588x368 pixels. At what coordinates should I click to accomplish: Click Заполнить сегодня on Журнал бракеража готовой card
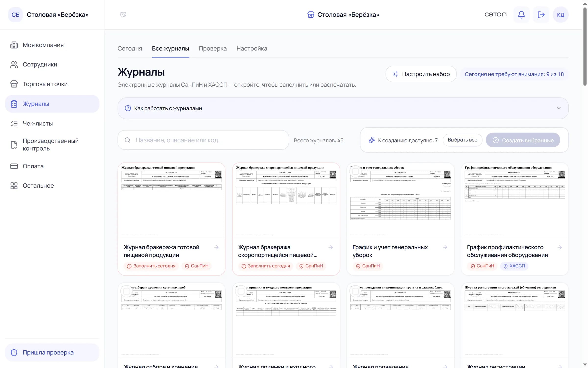coord(151,266)
